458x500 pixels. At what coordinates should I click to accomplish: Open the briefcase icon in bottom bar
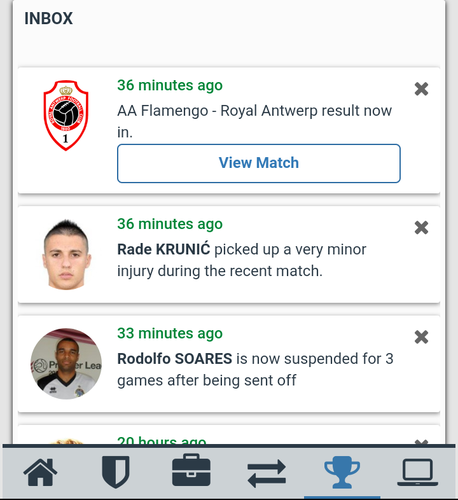(191, 470)
